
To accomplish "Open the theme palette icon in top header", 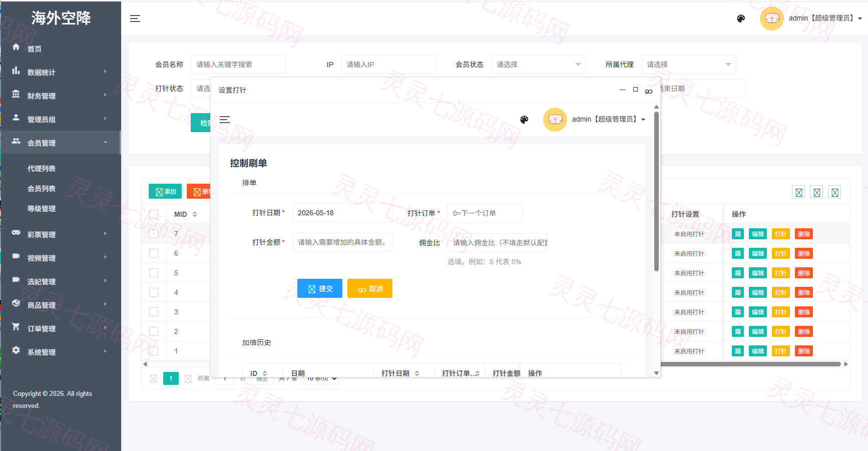I will (741, 19).
